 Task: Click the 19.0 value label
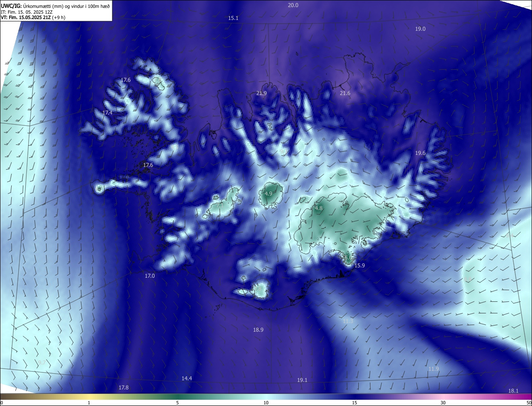click(420, 29)
